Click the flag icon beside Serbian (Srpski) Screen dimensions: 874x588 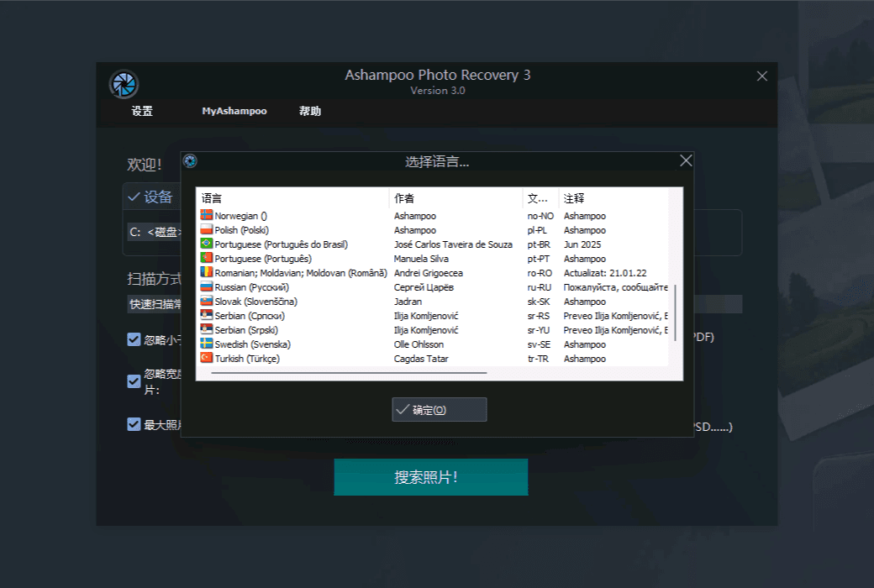[x=206, y=329]
